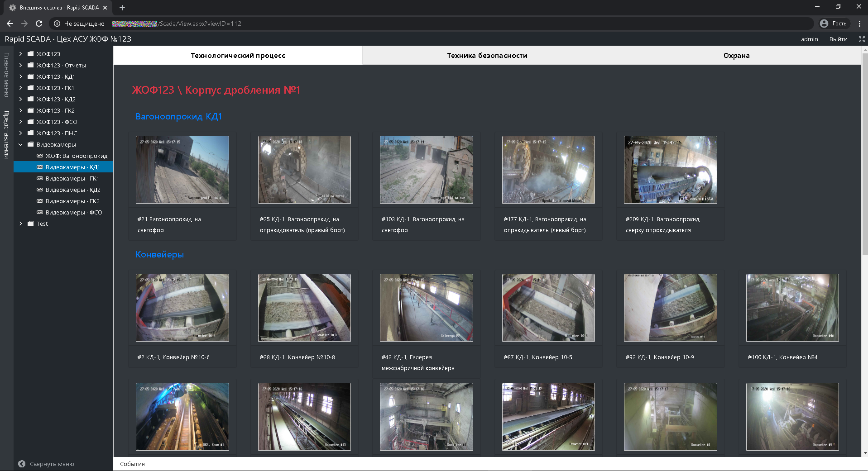Close the Rapid SCADA browser tab
The height and width of the screenshot is (471, 868).
pyautogui.click(x=105, y=8)
